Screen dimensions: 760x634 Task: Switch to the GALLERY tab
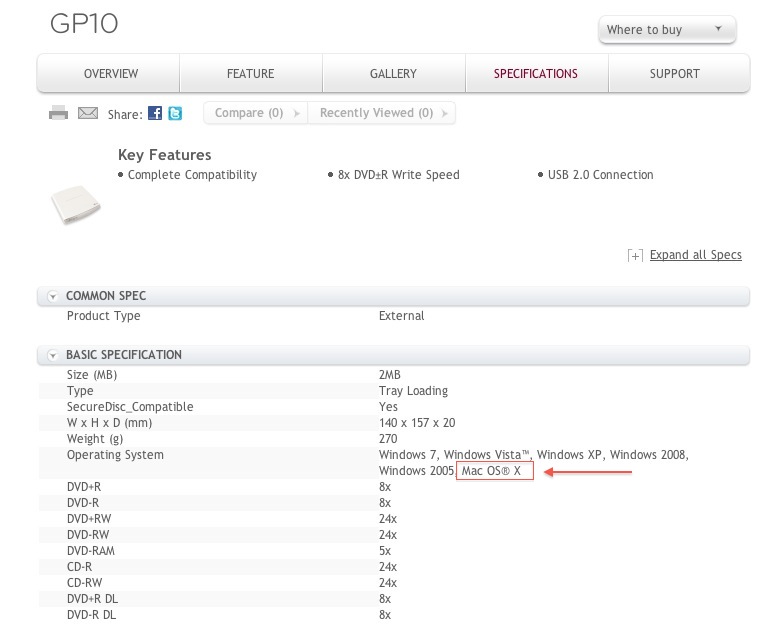pyautogui.click(x=393, y=74)
